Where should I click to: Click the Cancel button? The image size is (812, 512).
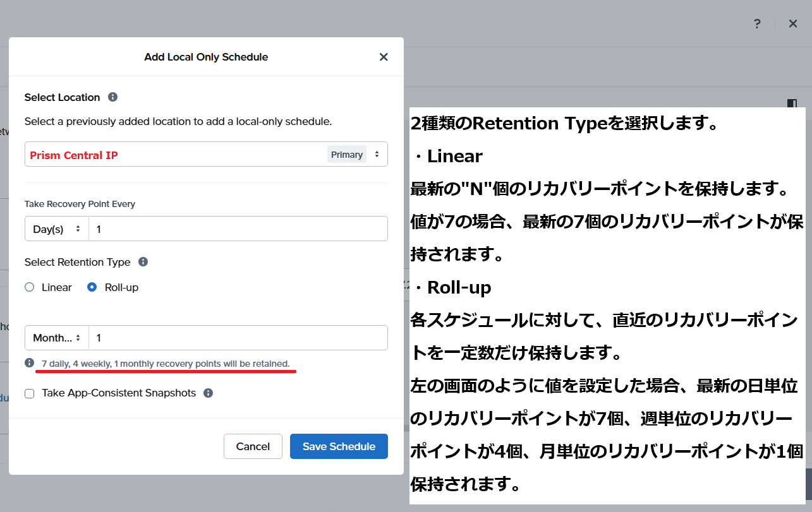click(x=253, y=446)
